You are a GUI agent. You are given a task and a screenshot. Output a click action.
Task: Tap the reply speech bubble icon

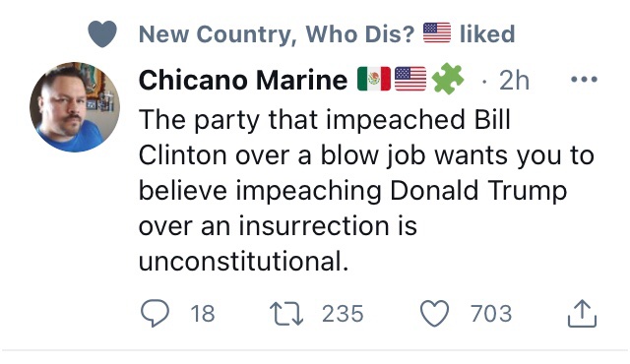[156, 313]
